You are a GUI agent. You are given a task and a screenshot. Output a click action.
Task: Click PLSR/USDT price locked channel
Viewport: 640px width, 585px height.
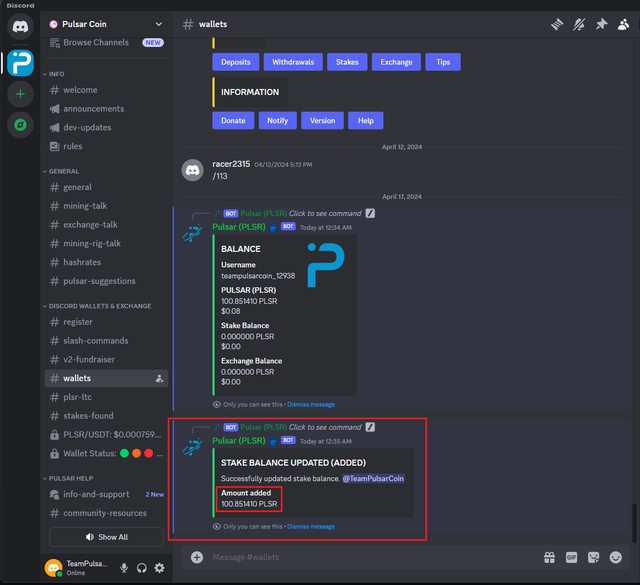click(106, 434)
